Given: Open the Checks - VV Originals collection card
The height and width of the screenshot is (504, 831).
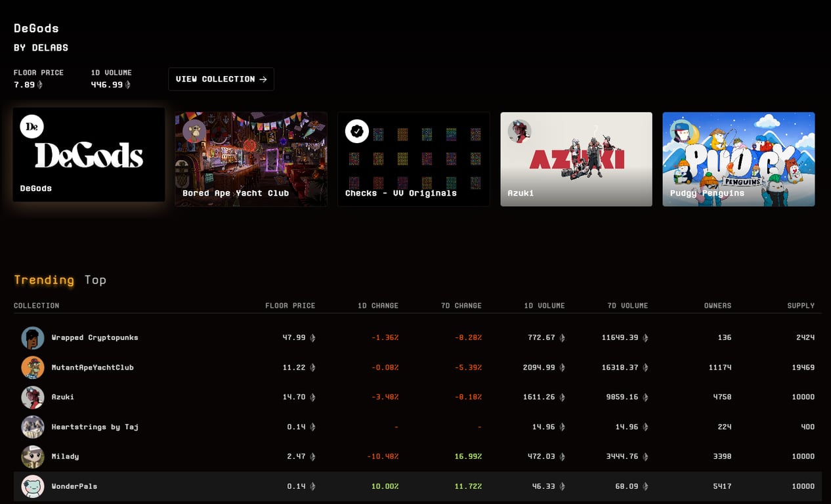Looking at the screenshot, I should point(414,158).
